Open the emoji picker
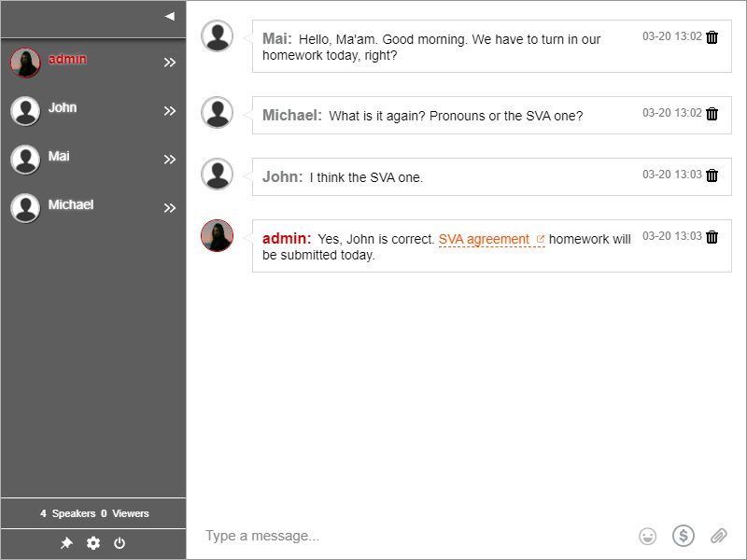The image size is (747, 560). coord(647,536)
